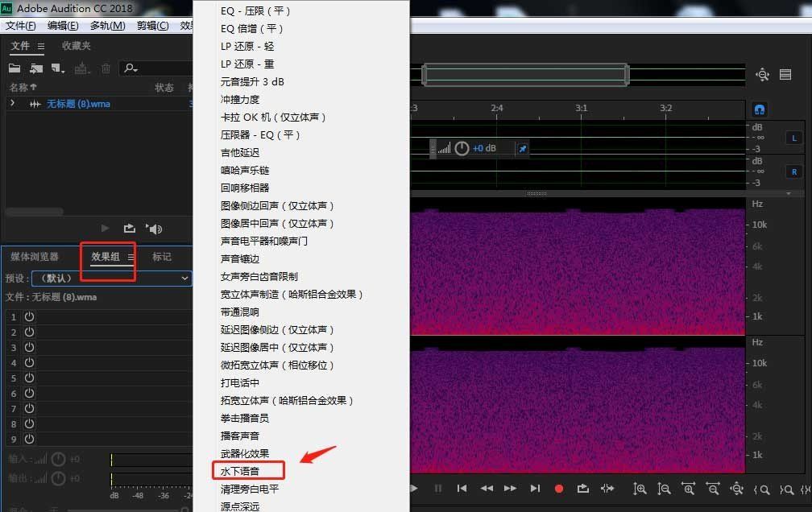This screenshot has height=512, width=812.
Task: Toggle power for effect slot 9
Action: coord(30,439)
